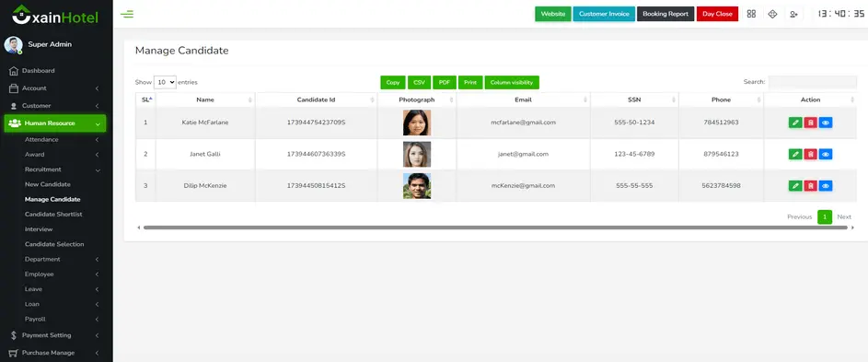Expand the Account menu
The image size is (868, 362).
pyautogui.click(x=55, y=88)
